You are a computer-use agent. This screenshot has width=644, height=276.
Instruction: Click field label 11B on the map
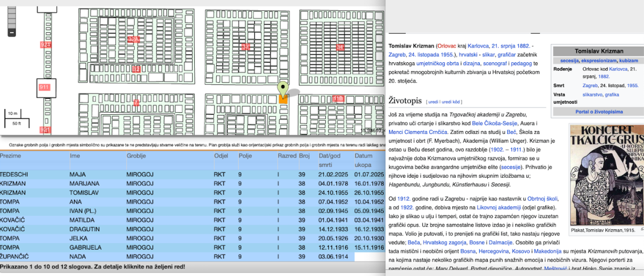coord(338,98)
